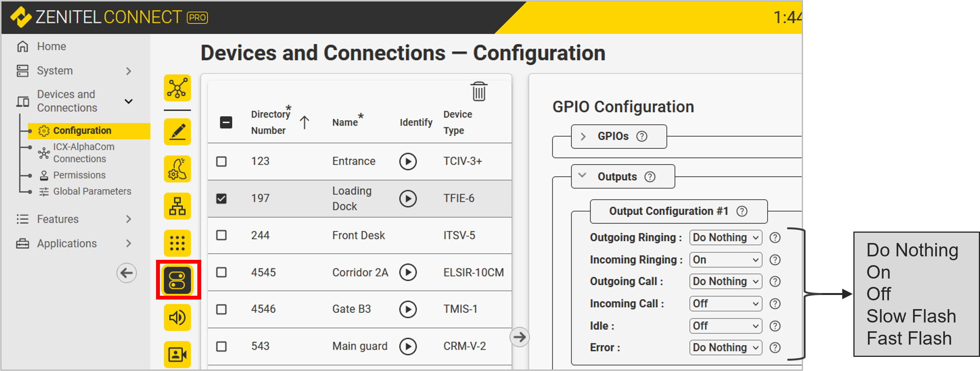The image size is (980, 371).
Task: Select the pencil edit icon
Action: click(x=177, y=132)
